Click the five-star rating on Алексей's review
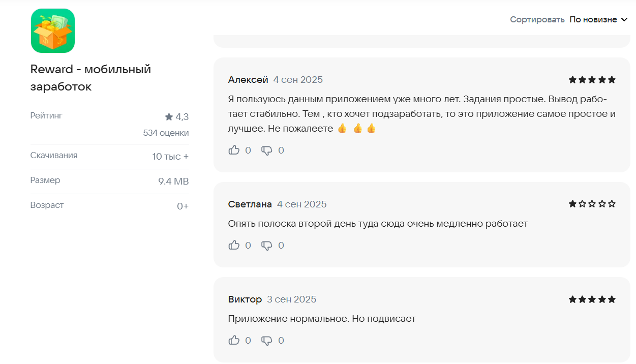 [592, 80]
